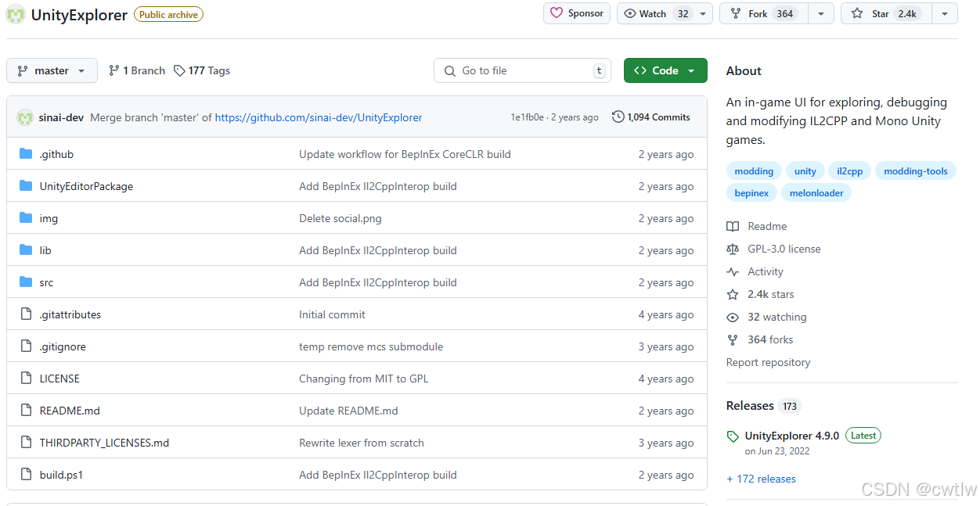The width and height of the screenshot is (980, 506).
Task: Open the img folder
Action: (49, 218)
